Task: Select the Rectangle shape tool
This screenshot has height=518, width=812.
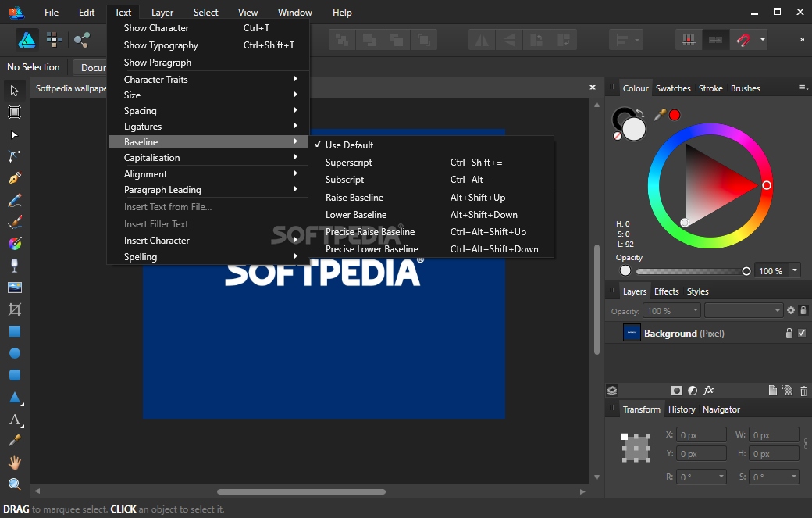Action: [15, 331]
